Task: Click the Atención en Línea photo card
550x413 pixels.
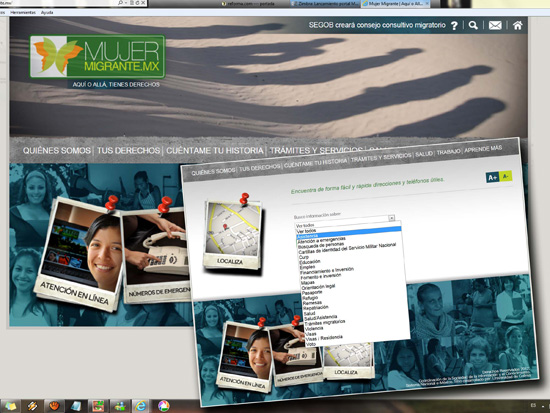Action: click(x=79, y=255)
